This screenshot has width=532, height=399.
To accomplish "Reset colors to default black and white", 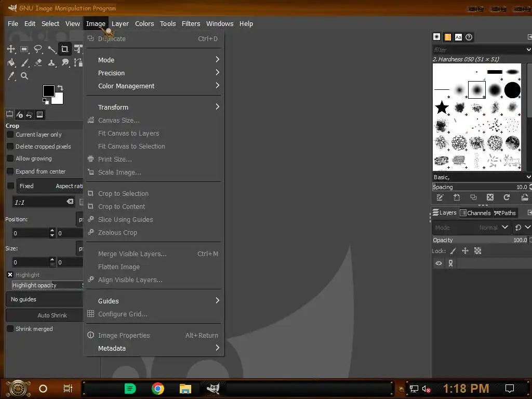I will 46,101.
